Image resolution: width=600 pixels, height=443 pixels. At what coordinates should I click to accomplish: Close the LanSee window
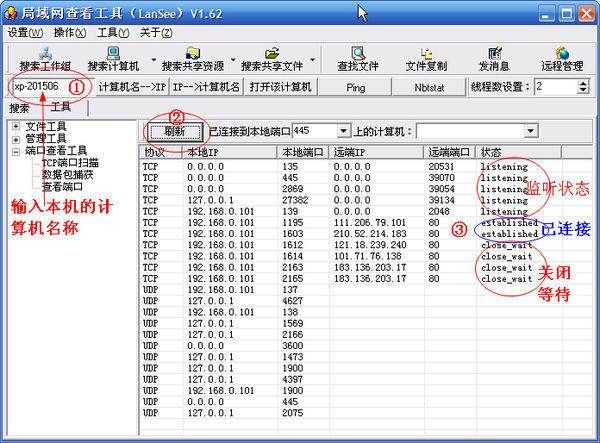click(587, 14)
